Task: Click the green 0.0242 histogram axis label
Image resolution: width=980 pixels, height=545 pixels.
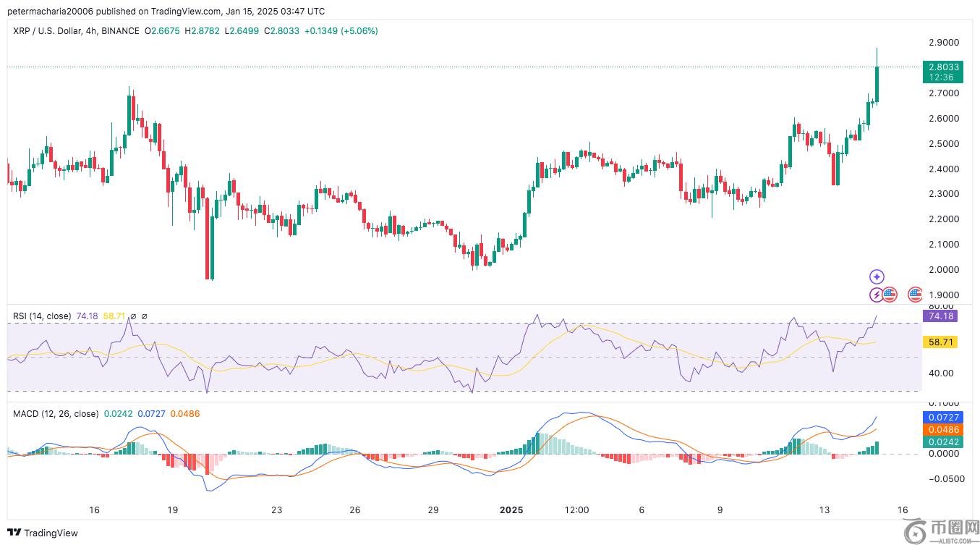Action: [942, 442]
